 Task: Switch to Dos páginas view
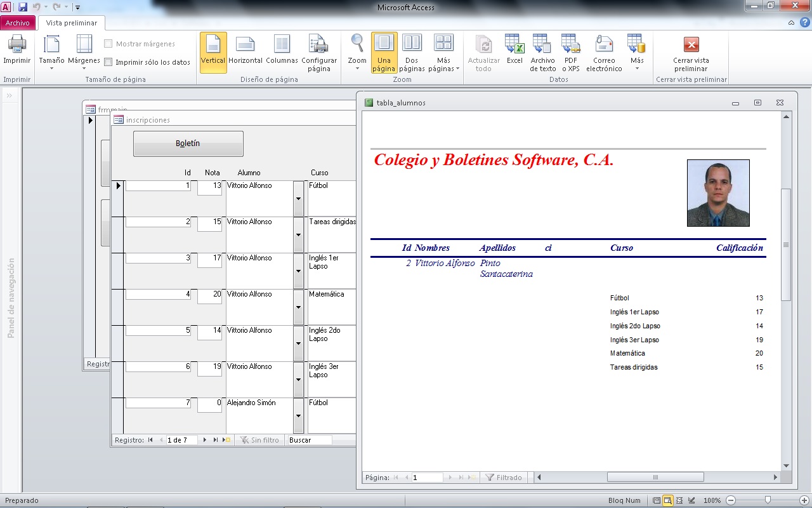[412, 53]
